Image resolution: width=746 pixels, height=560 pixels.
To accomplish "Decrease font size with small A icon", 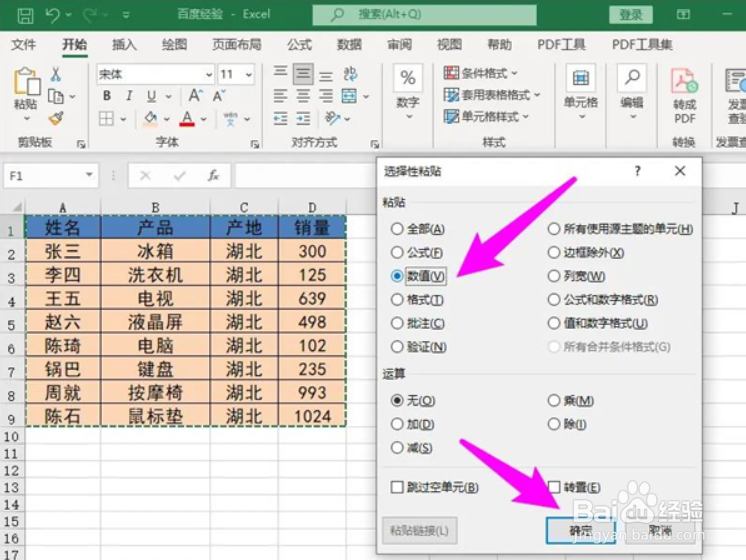I will point(218,96).
